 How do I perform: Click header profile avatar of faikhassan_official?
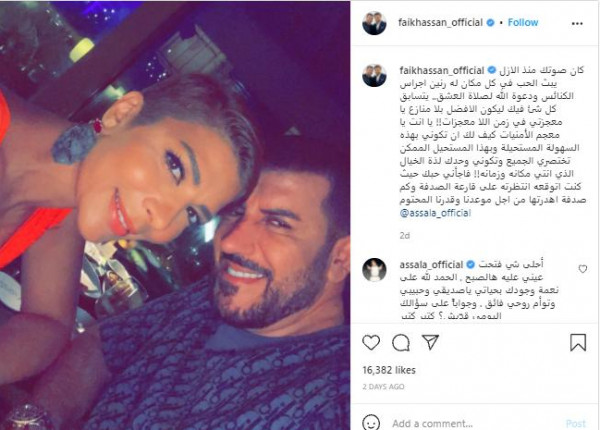374,23
